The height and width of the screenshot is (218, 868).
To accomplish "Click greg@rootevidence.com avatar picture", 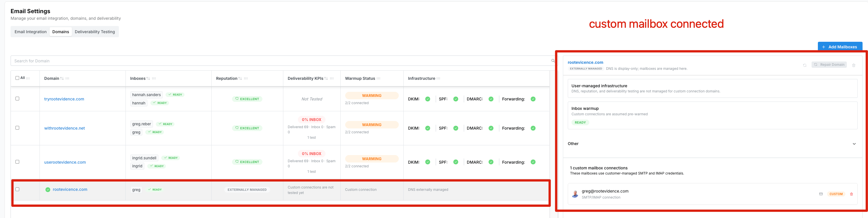I will tap(575, 194).
